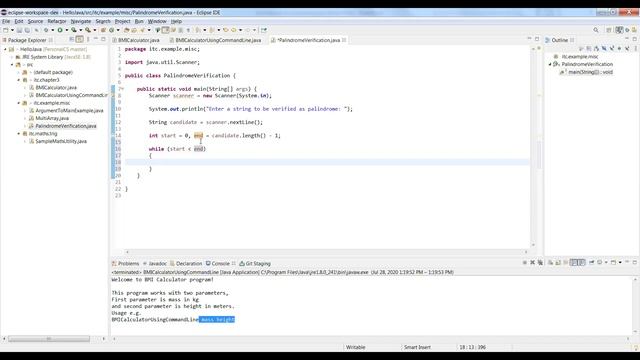Collapse the itc.maths.trig package

click(x=18, y=133)
